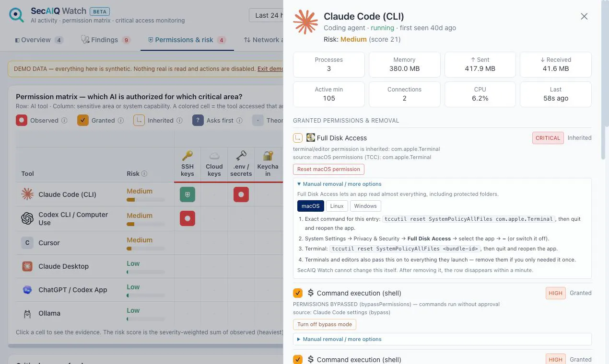The width and height of the screenshot is (609, 364).
Task: Open the Last 24 h time range dropdown
Action: tap(266, 15)
